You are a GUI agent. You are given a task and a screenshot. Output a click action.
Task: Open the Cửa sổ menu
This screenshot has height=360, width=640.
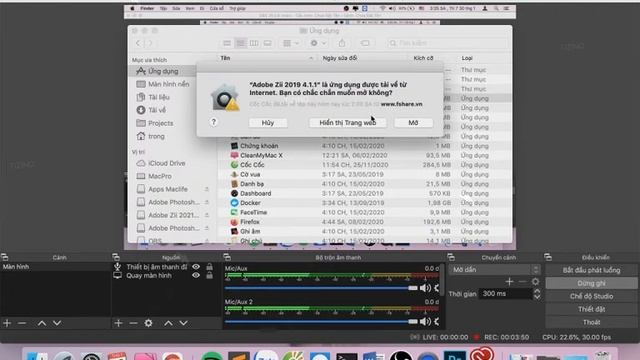(x=216, y=8)
